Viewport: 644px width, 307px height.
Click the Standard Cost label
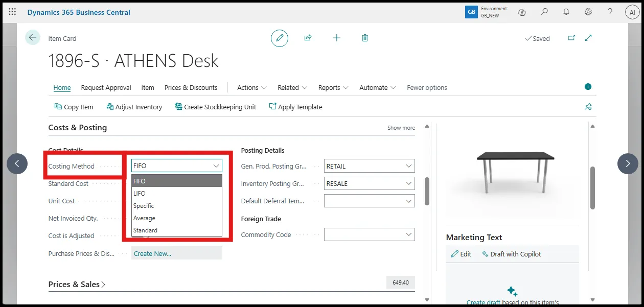coord(68,183)
